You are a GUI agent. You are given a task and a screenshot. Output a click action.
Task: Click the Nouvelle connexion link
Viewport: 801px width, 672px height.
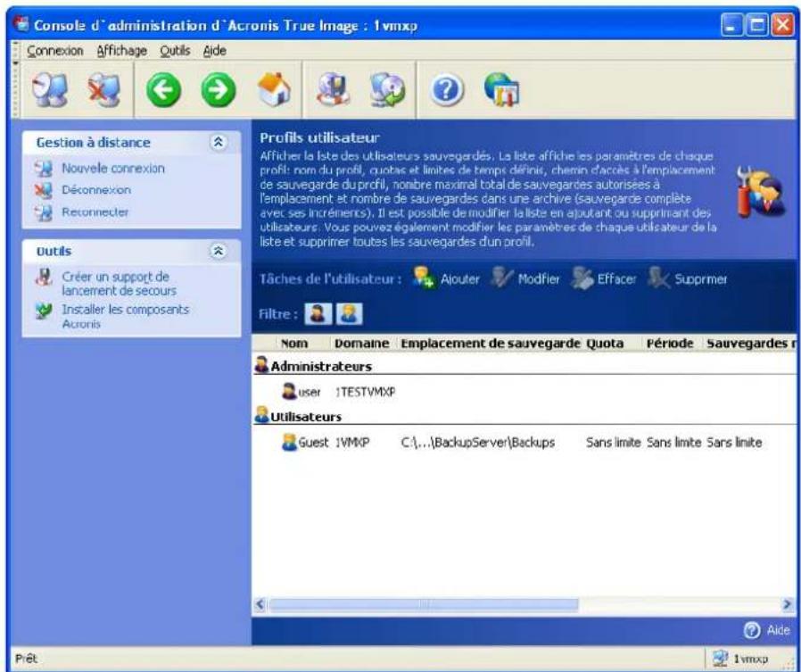(113, 169)
